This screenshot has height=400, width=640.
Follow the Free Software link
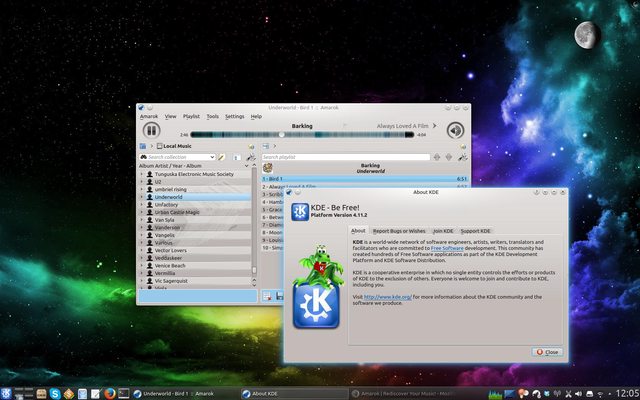tap(447, 248)
